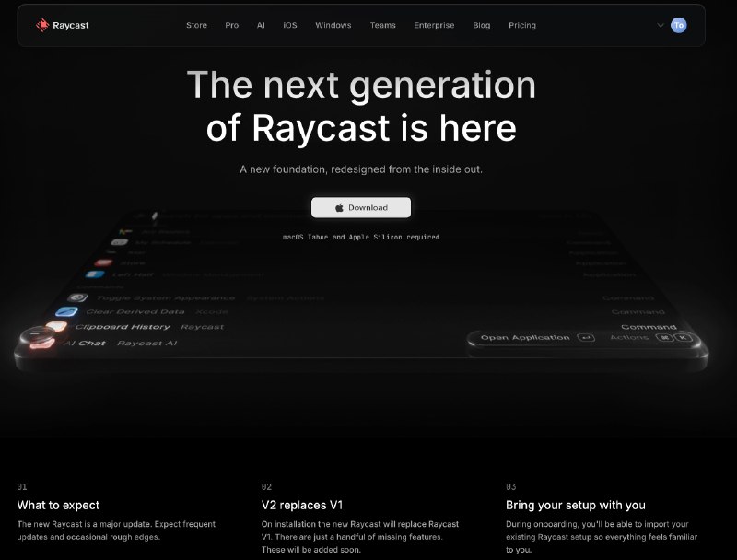Viewport: 737px width, 560px height.
Task: Click the AI Chat red icon
Action: coord(42,344)
